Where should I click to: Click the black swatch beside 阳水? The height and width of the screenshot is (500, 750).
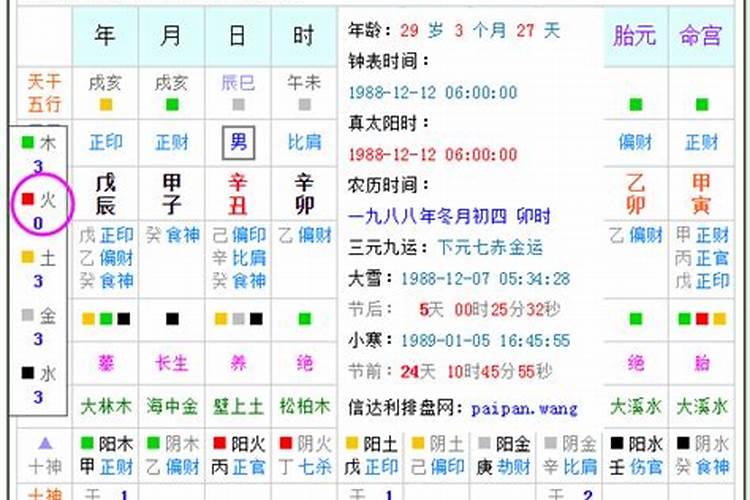(617, 443)
